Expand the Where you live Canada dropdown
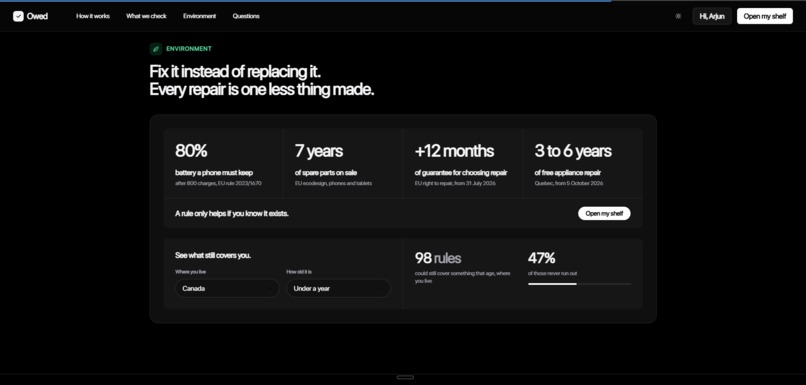 [x=227, y=288]
